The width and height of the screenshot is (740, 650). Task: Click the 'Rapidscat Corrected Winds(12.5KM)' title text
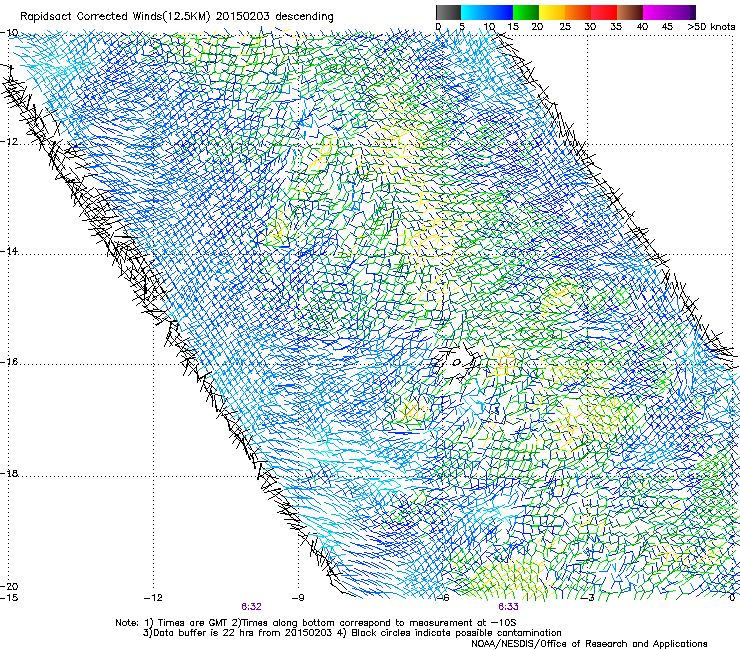click(x=115, y=17)
